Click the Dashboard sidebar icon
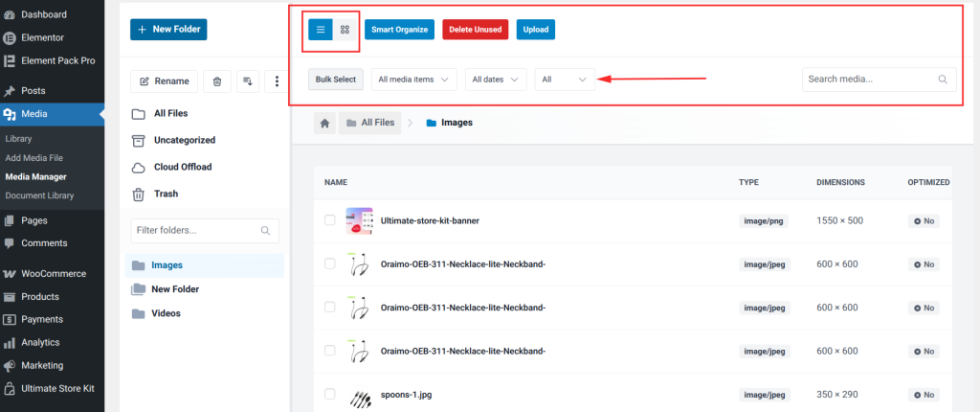This screenshot has height=412, width=980. (10, 14)
